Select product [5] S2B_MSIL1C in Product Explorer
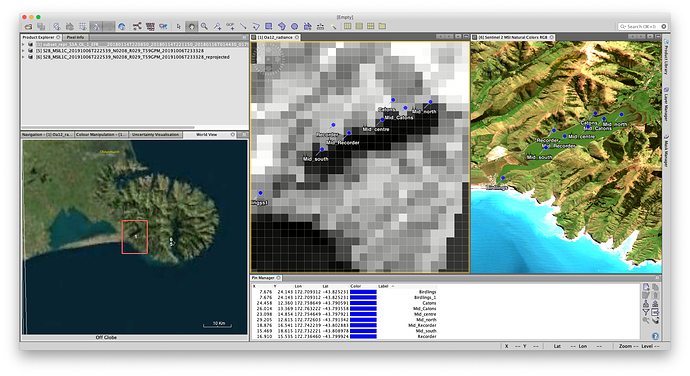Viewport: 690px width, 376px height. click(120, 51)
